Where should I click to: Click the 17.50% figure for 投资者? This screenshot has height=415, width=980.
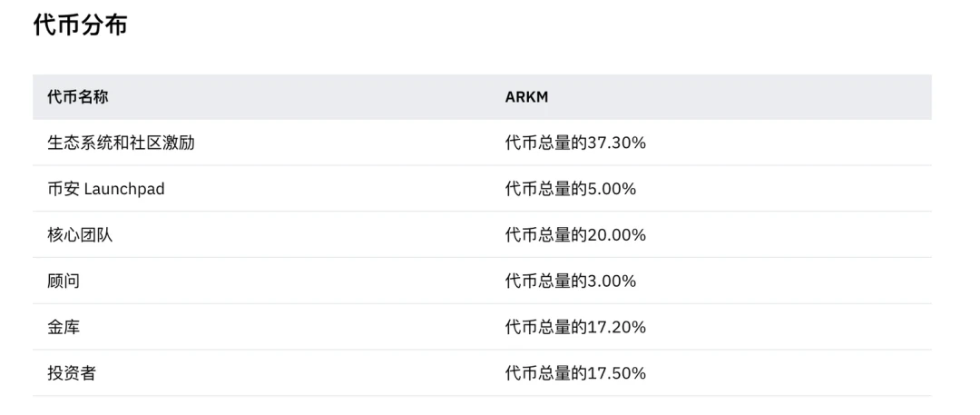tap(618, 373)
